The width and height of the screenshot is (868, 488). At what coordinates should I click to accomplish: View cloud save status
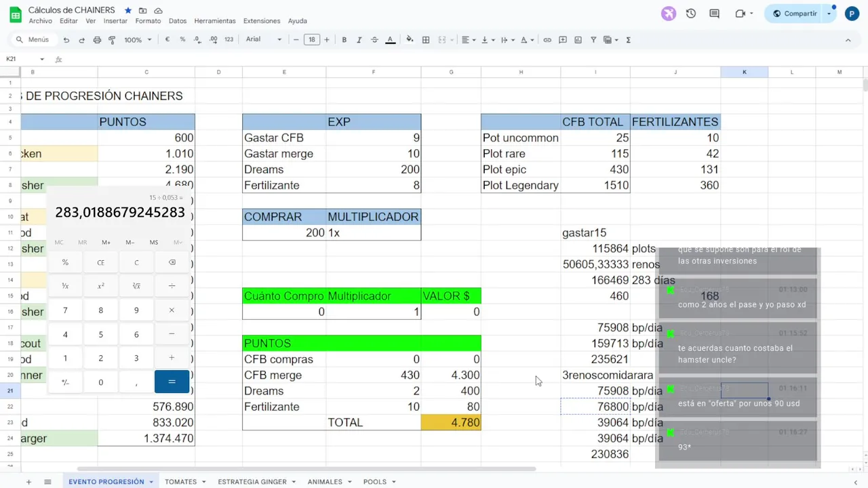(x=158, y=11)
